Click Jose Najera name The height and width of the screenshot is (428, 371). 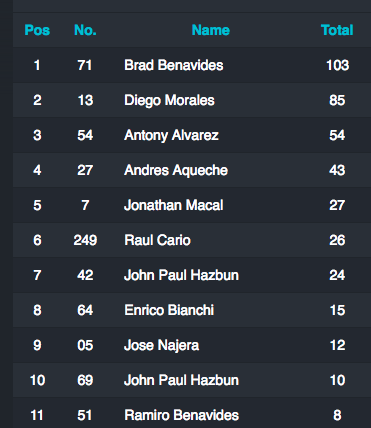tap(161, 345)
